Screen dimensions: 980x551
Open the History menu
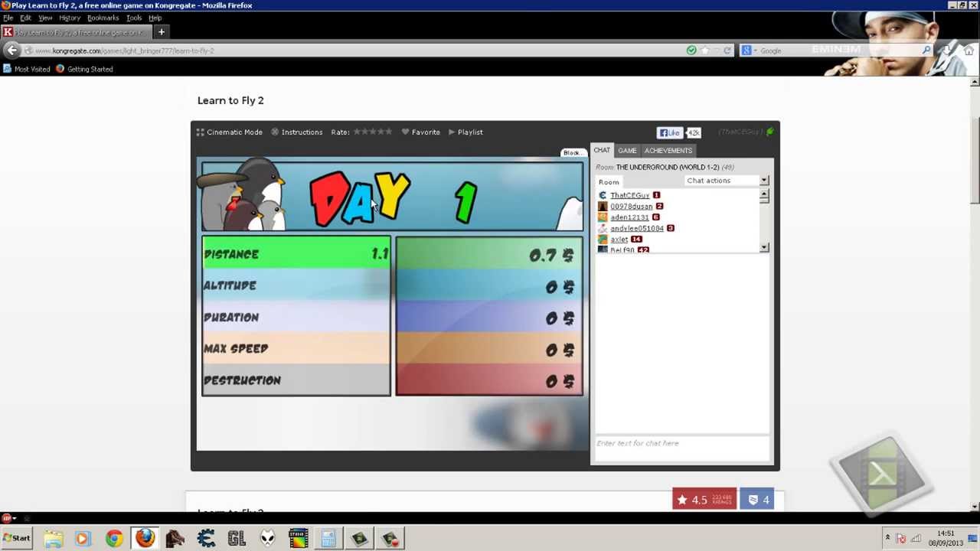point(70,18)
